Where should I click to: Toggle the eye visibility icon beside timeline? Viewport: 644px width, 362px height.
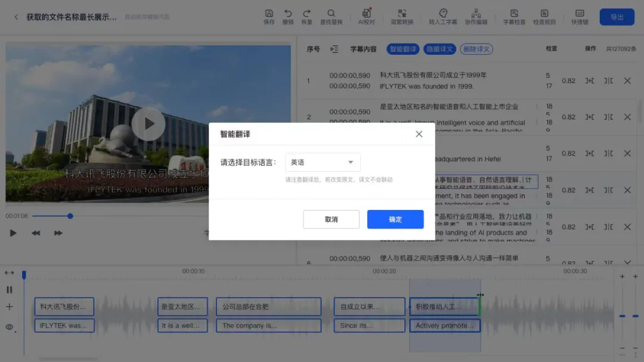click(10, 327)
